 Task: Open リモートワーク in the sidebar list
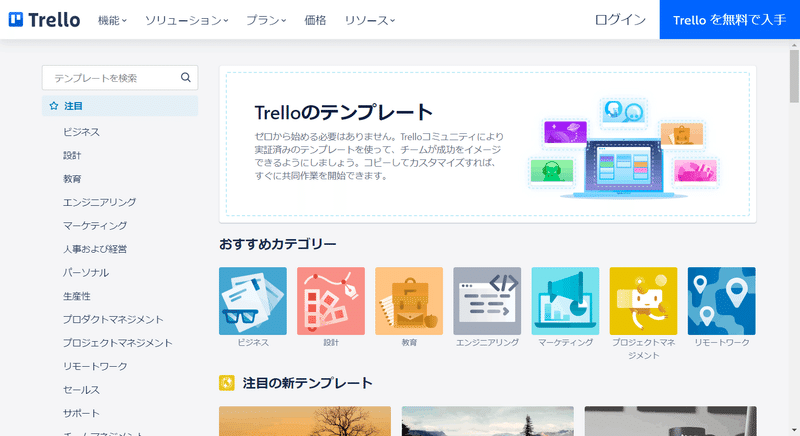(95, 367)
